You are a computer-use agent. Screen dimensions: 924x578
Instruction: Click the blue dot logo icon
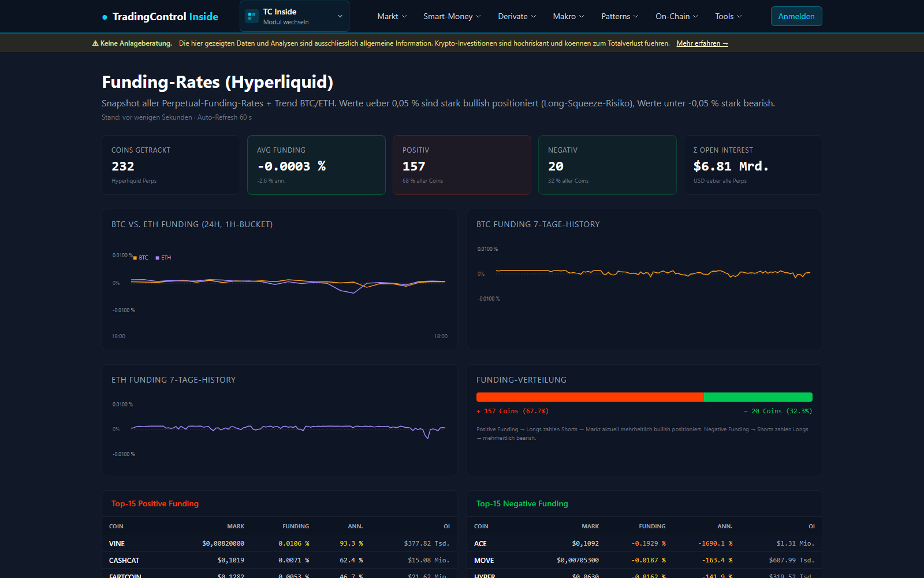(105, 17)
